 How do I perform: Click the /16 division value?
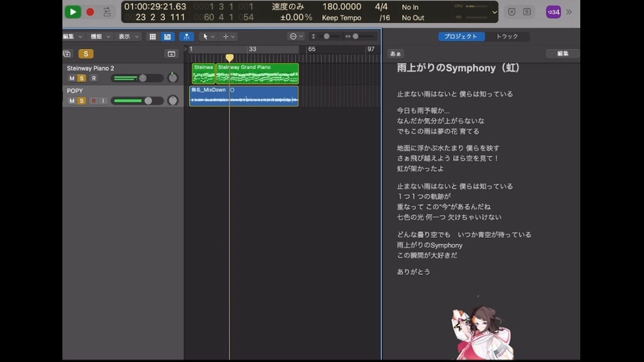click(x=384, y=17)
